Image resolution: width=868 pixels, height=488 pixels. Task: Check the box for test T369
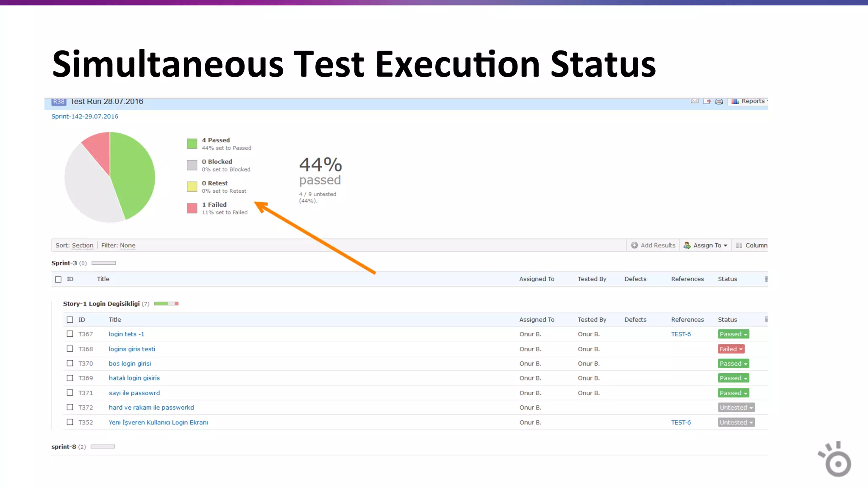70,378
